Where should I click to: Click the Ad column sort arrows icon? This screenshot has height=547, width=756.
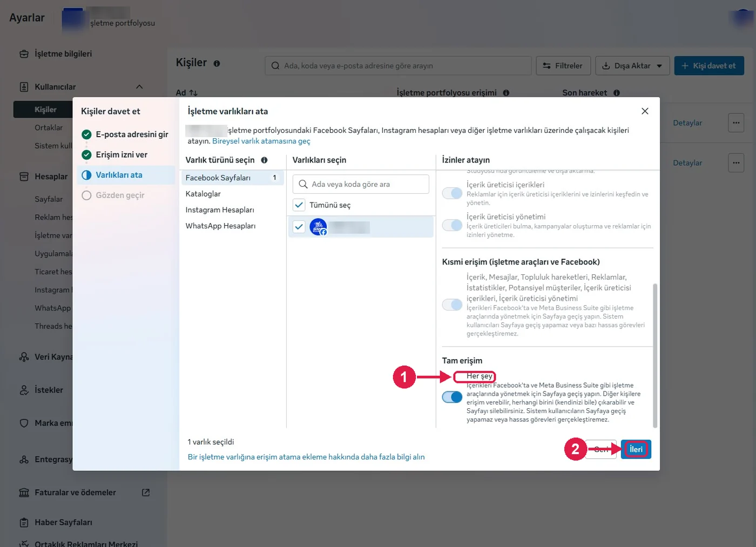click(193, 93)
